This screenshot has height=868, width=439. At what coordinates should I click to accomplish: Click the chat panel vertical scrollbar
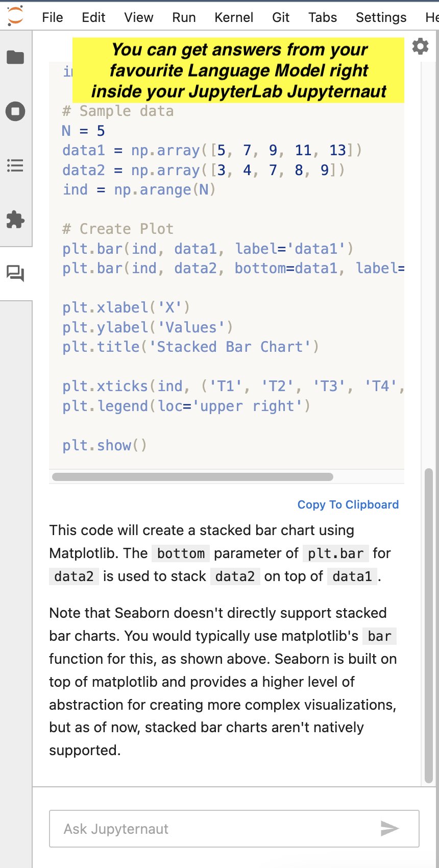point(429,625)
